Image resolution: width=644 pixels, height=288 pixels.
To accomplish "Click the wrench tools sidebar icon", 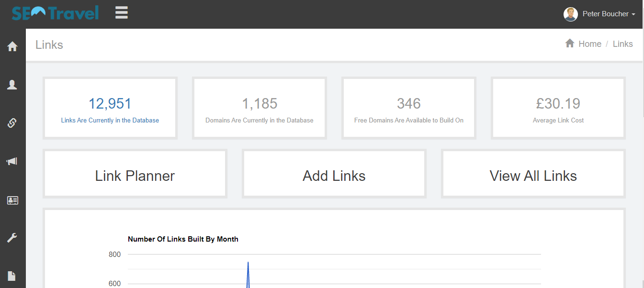I will tap(12, 238).
